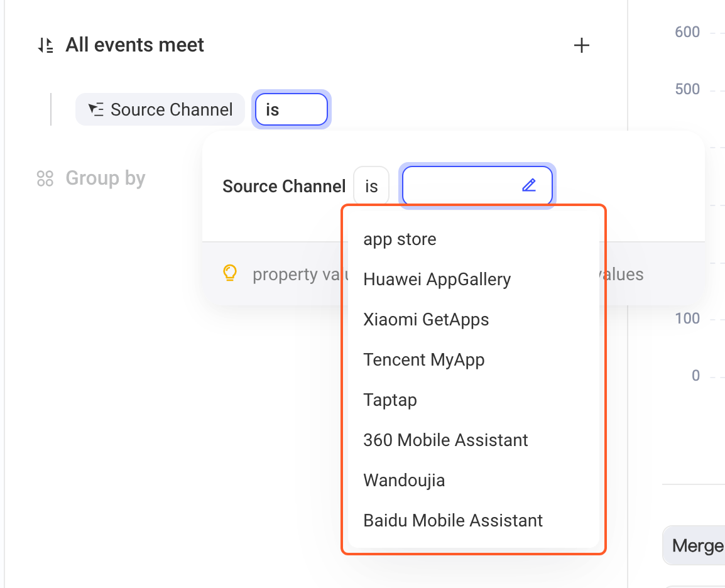Click the pencil edit icon in value field
The width and height of the screenshot is (725, 588).
529,185
